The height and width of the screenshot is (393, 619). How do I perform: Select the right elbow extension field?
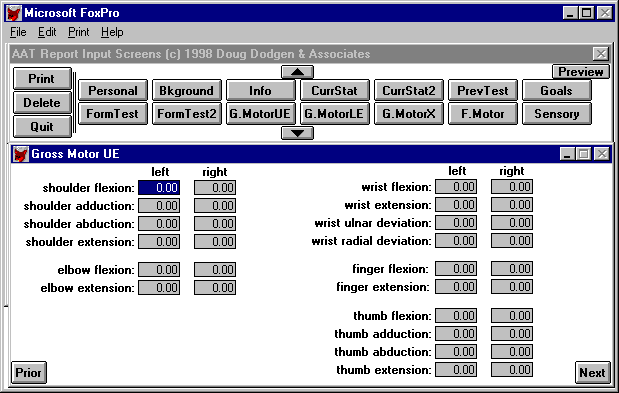[215, 288]
